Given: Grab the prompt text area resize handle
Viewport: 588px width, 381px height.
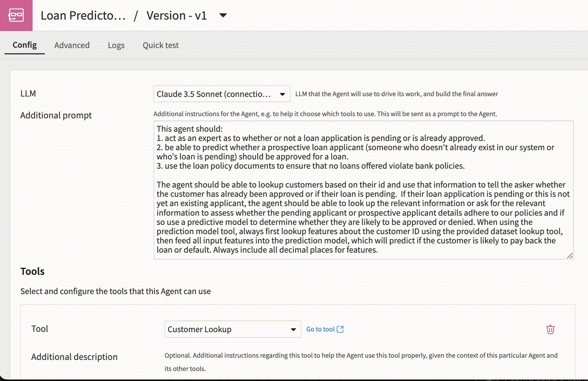Looking at the screenshot, I should click(570, 256).
